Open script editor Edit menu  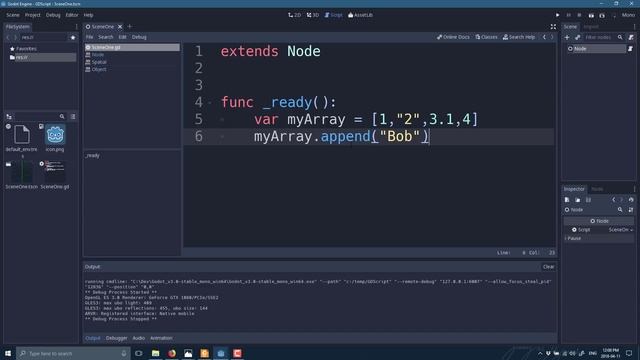coord(122,37)
